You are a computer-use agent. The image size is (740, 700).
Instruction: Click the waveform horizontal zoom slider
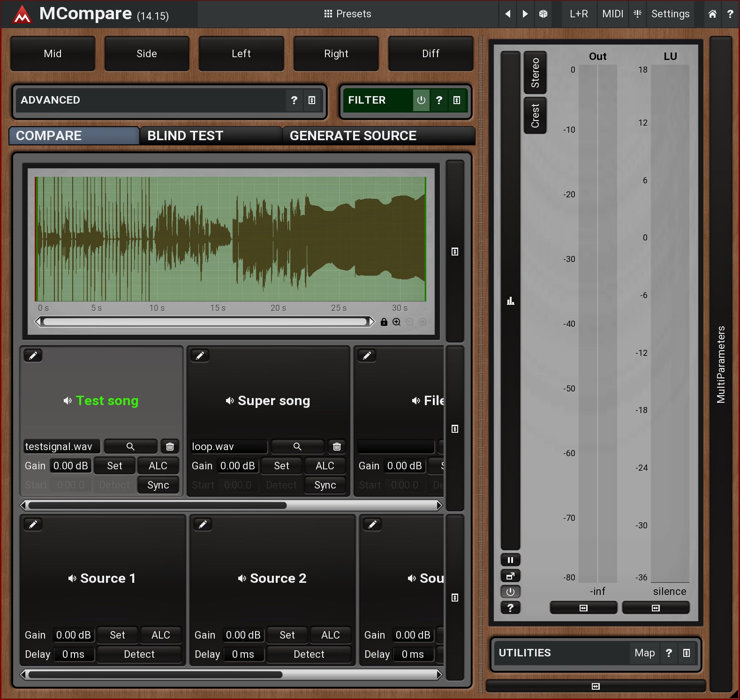(205, 322)
